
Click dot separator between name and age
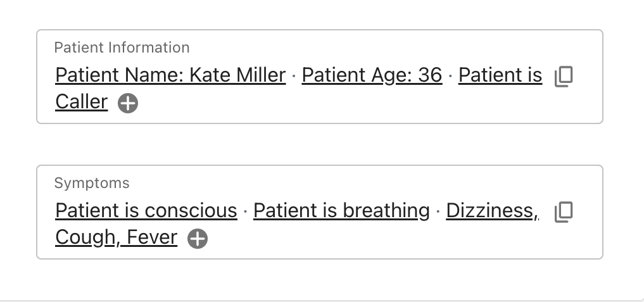[x=294, y=76]
